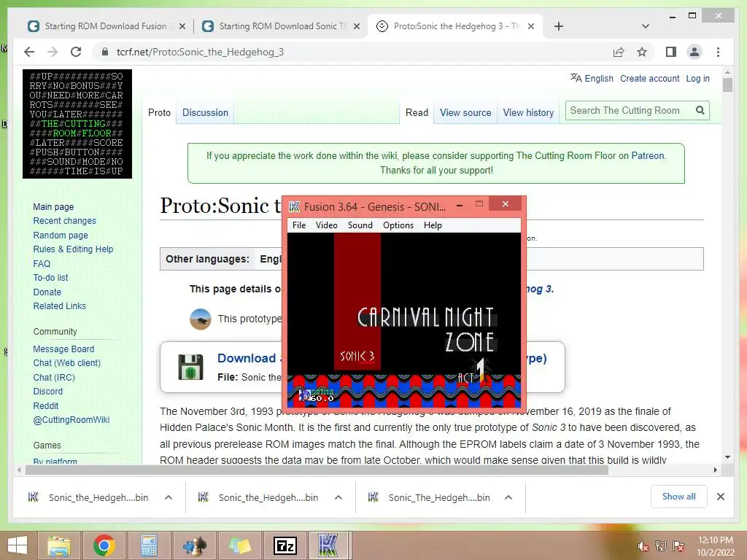Switch to View history tab
Viewport: 747px width, 560px height.
[x=528, y=112]
